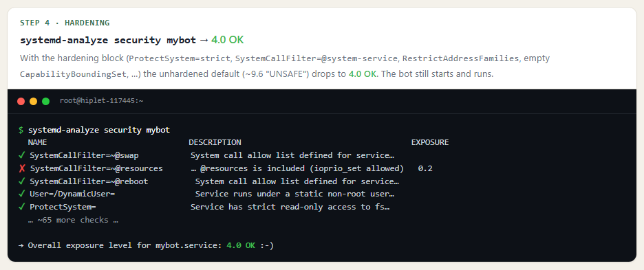Click the command systemd-analyze security mybot in terminal
The height and width of the screenshot is (270, 644).
pyautogui.click(x=99, y=130)
